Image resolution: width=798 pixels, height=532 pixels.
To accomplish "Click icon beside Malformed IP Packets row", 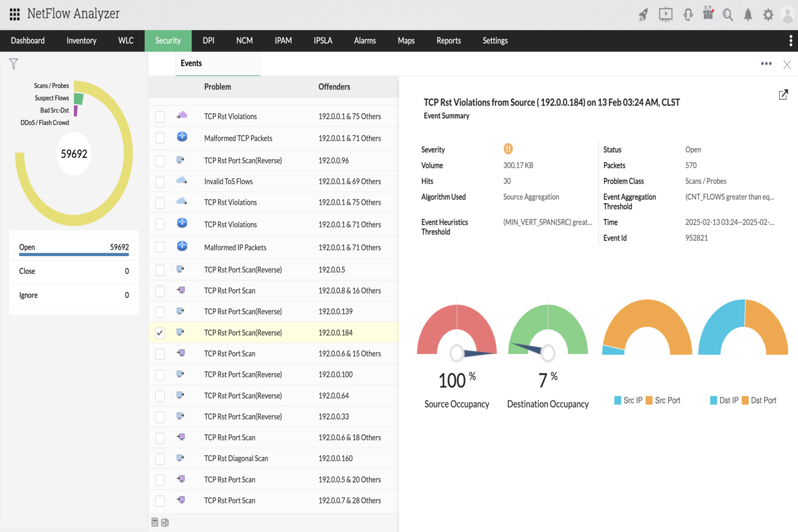I will click(182, 246).
